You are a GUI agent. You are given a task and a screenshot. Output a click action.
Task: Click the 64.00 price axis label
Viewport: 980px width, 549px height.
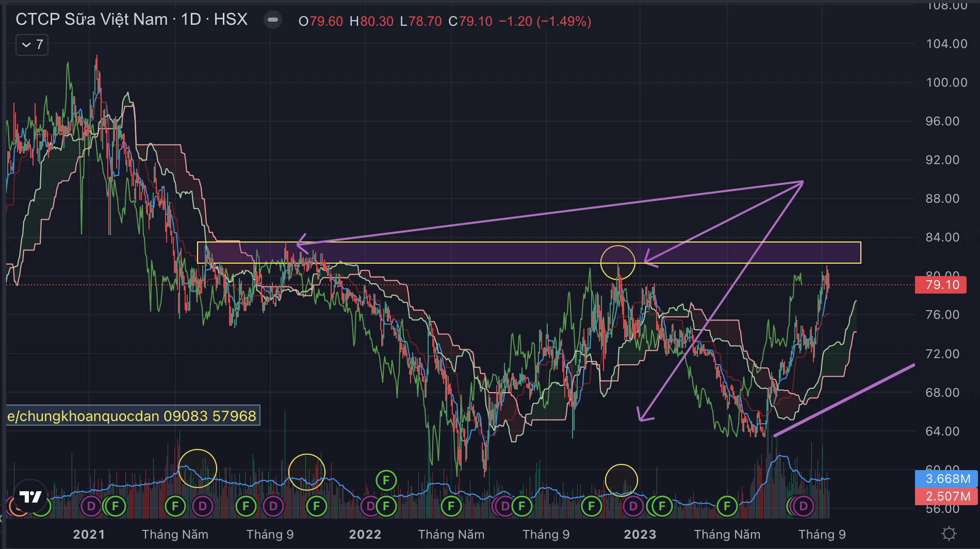click(x=942, y=431)
